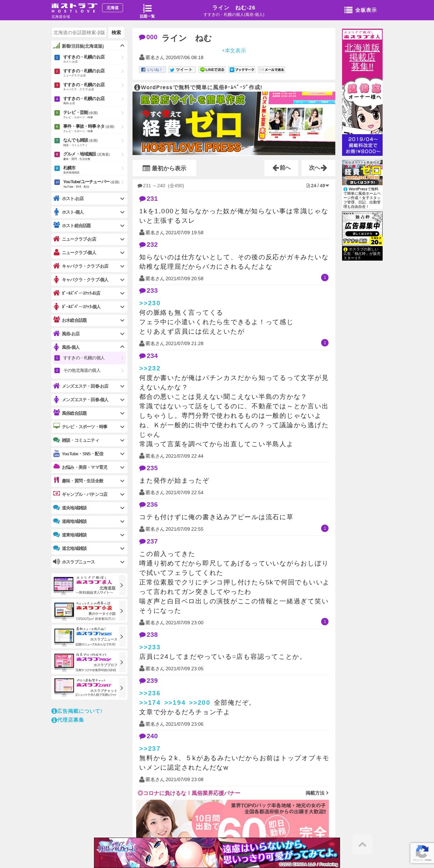Click the YouTube icon beside YouTube・SNS・配信
The height and width of the screenshot is (868, 434).
[x=56, y=454]
